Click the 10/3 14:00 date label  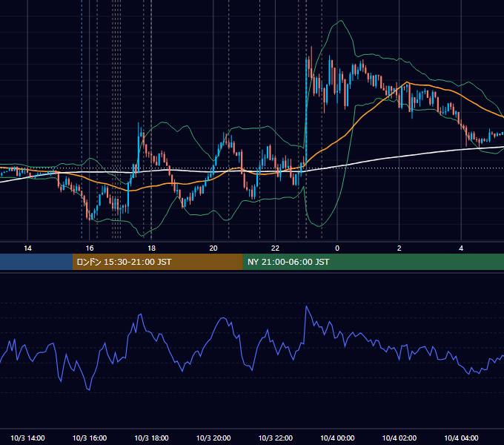pos(27,438)
